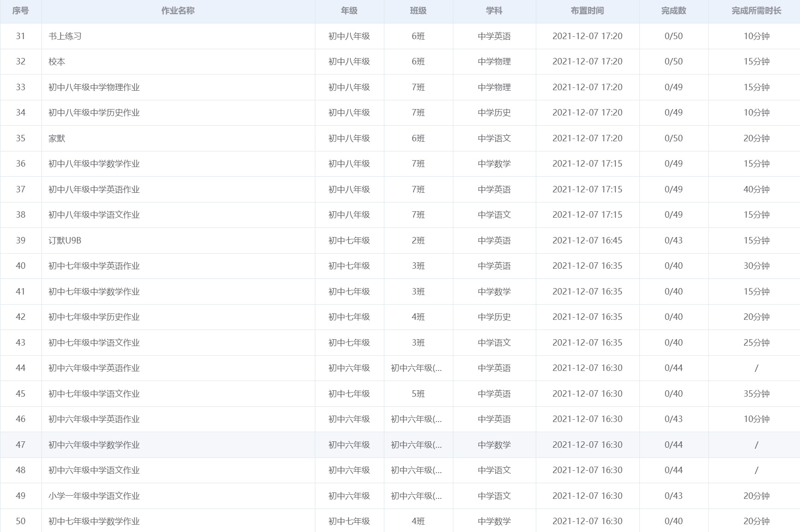
Task: Click the 完成数 column header
Action: (x=673, y=11)
